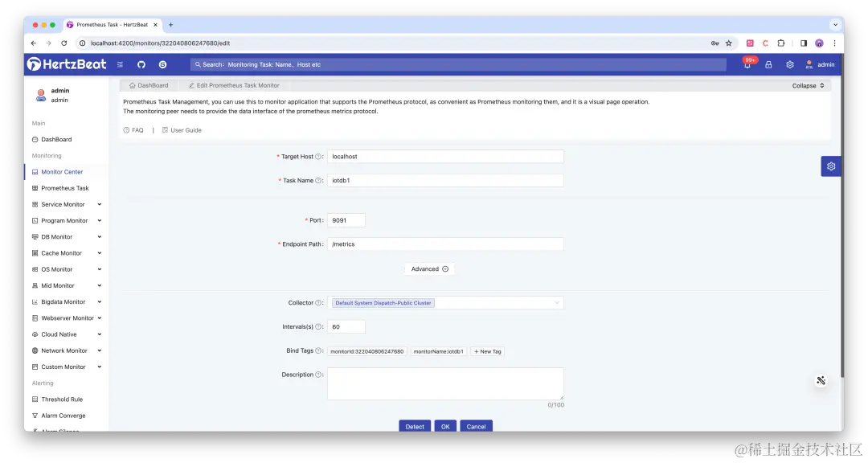The image size is (868, 463).
Task: Select Monitor Center in sidebar
Action: (62, 172)
